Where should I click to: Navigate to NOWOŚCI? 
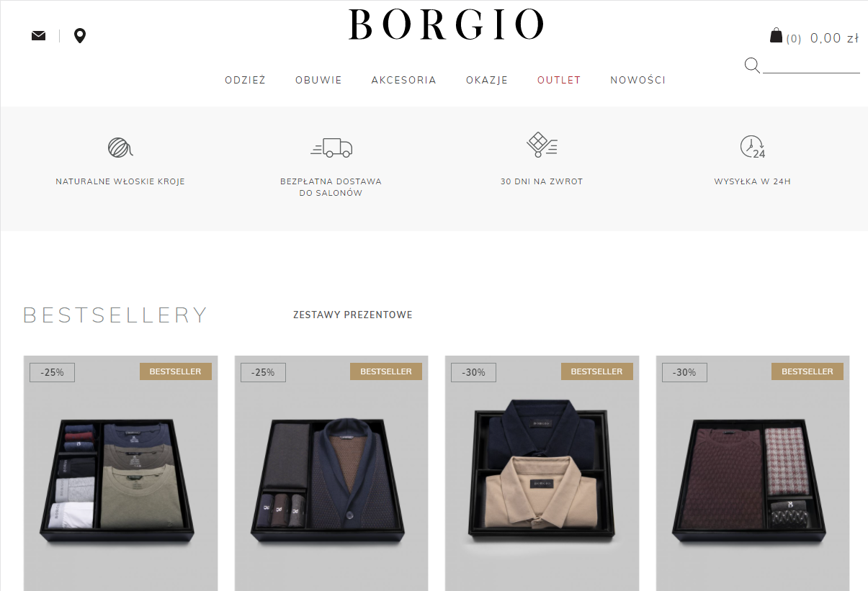click(x=638, y=80)
